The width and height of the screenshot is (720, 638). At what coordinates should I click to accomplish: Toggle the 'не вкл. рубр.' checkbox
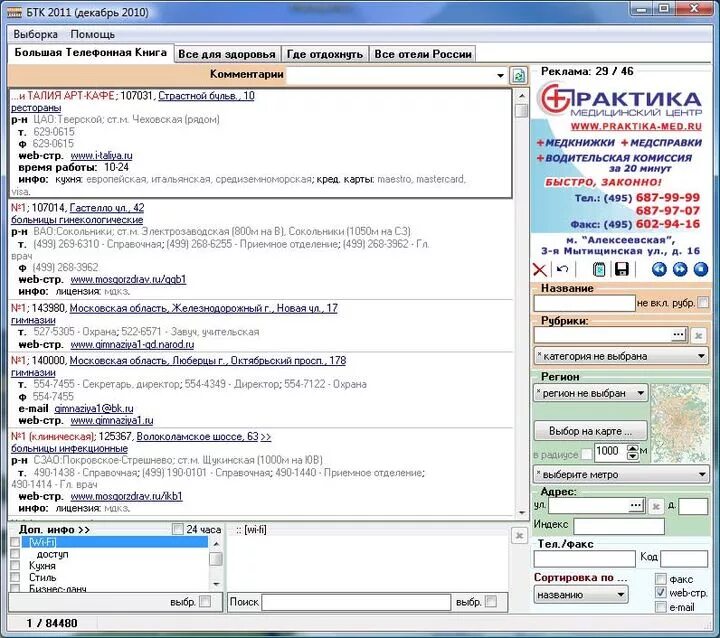tap(703, 302)
